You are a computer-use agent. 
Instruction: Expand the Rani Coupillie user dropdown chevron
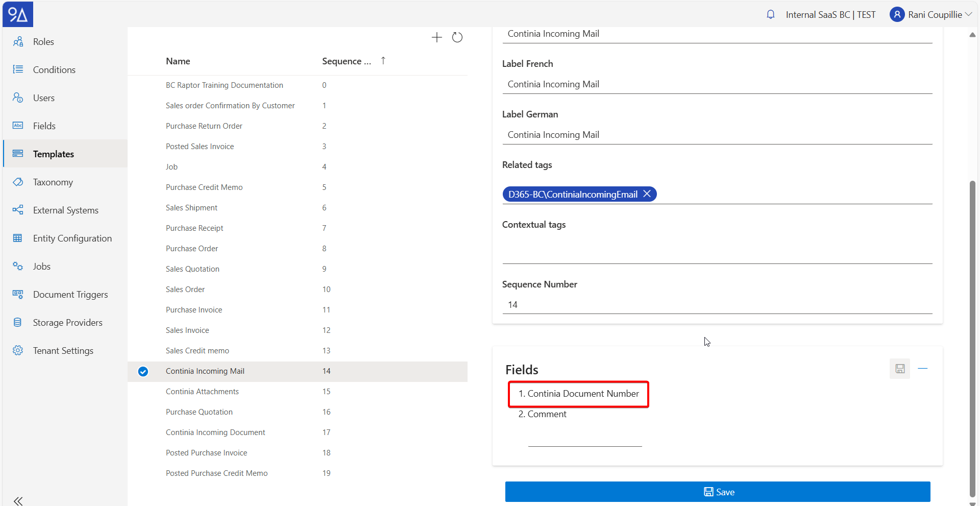(968, 15)
